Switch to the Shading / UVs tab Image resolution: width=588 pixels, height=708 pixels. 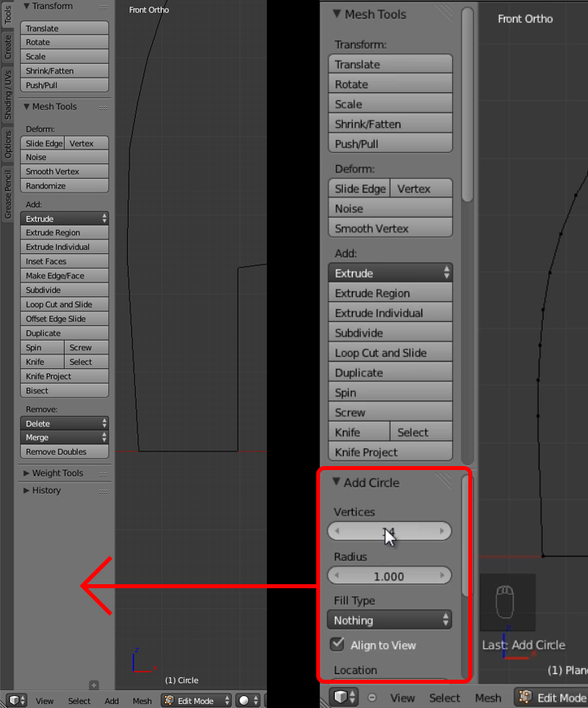click(x=7, y=95)
